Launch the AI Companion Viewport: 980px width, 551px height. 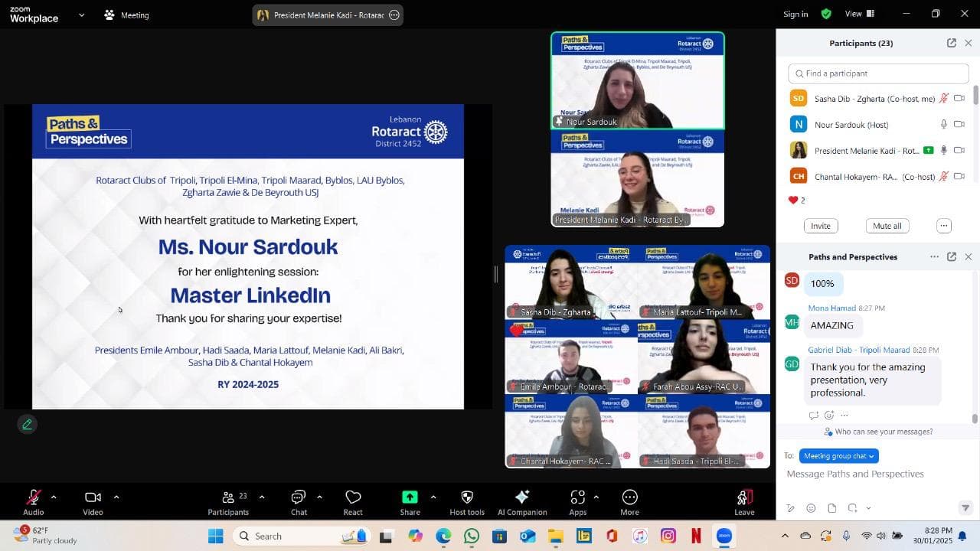tap(522, 497)
